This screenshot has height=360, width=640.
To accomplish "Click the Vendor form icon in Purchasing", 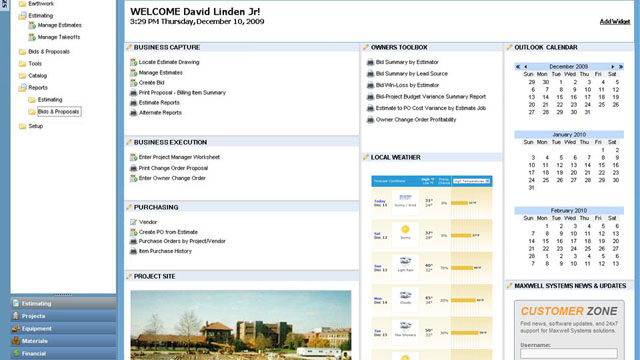I will [x=133, y=222].
